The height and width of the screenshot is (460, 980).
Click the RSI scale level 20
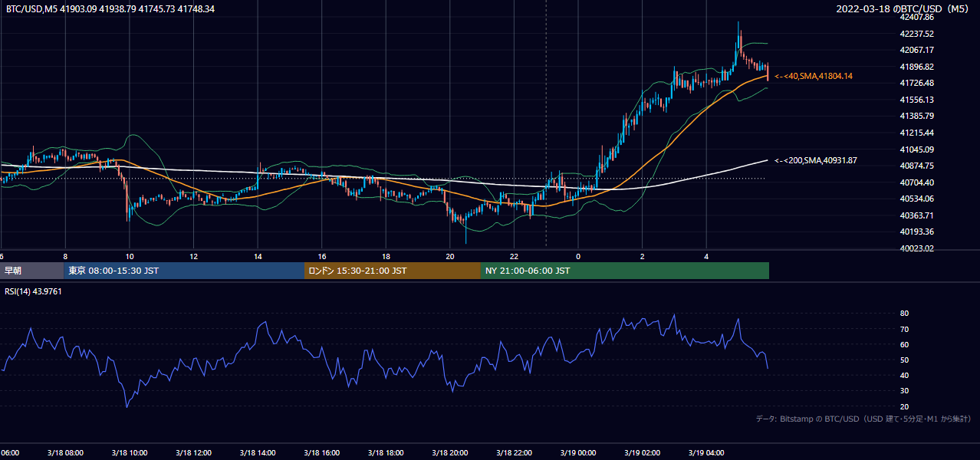(x=904, y=406)
